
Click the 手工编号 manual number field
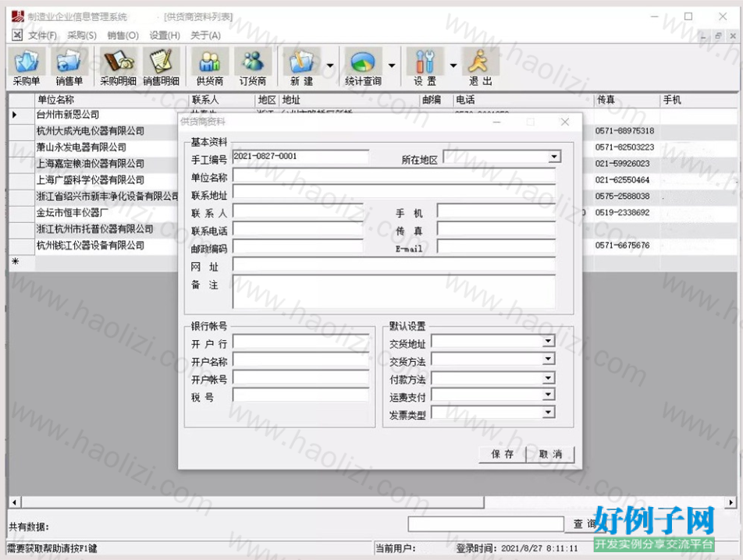(300, 157)
